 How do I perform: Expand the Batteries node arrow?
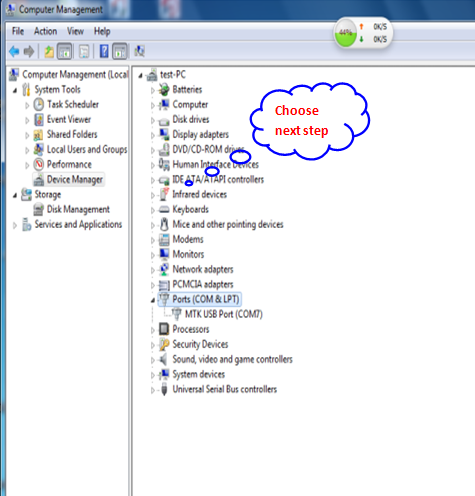coord(153,90)
